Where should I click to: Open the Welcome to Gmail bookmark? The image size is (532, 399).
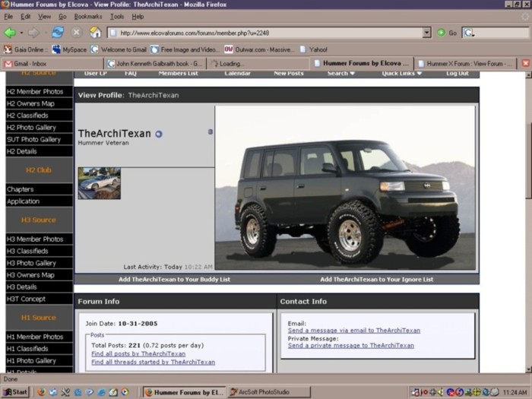click(x=119, y=49)
